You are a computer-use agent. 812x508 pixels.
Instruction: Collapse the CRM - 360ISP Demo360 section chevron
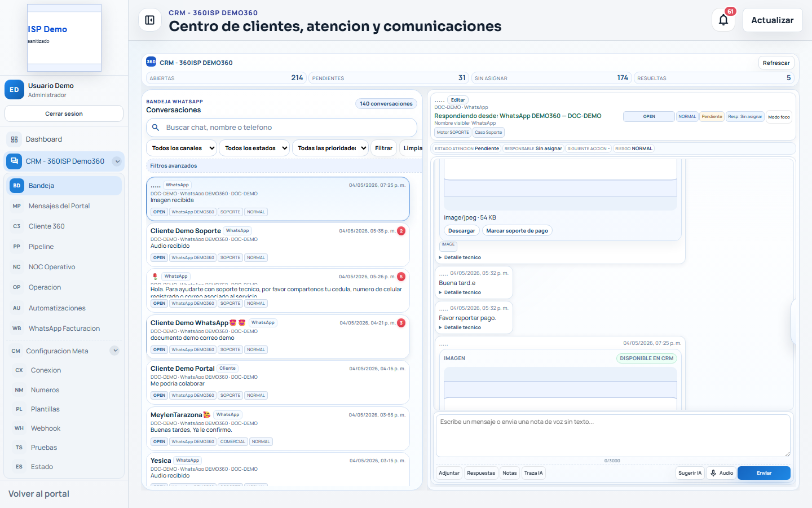[117, 161]
